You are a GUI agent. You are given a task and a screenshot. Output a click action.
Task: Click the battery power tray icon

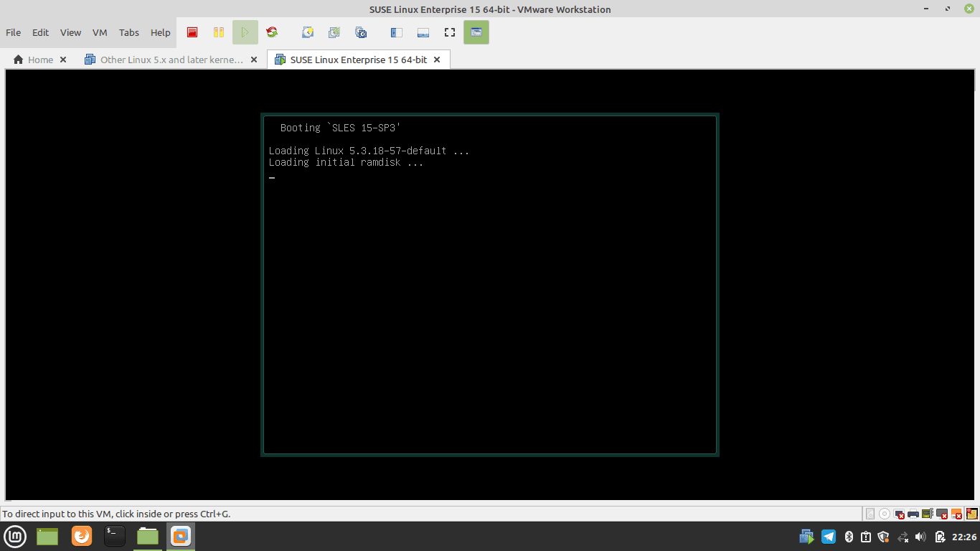(x=940, y=537)
